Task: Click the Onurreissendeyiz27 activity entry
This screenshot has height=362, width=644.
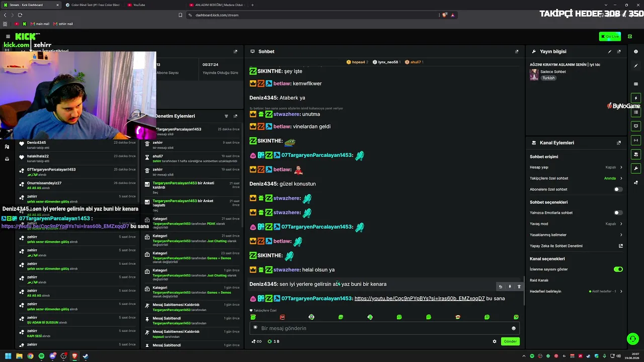Action: click(77, 186)
